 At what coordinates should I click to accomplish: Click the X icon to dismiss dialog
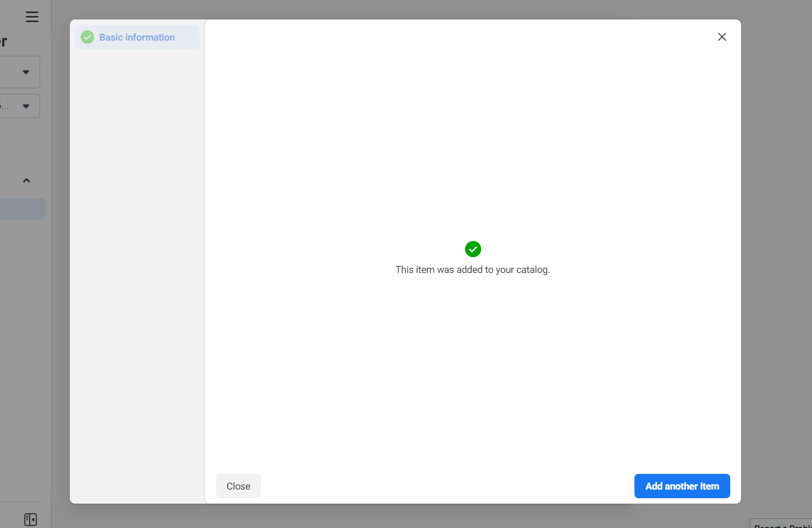[722, 37]
